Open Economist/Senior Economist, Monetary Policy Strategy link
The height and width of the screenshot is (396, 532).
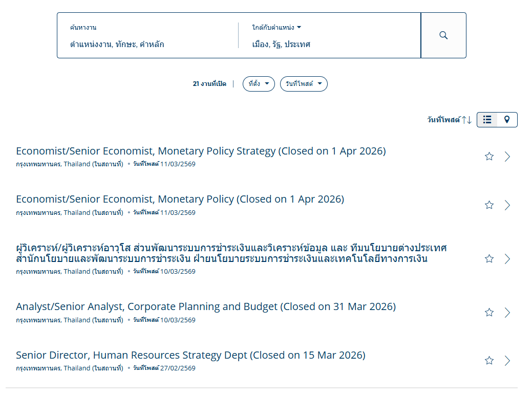201,151
